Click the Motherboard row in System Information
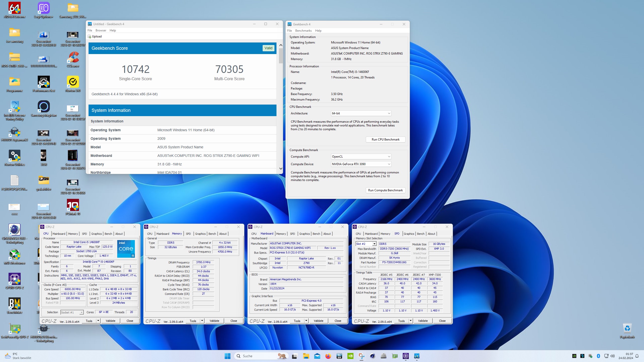644x362 pixels. click(x=182, y=156)
